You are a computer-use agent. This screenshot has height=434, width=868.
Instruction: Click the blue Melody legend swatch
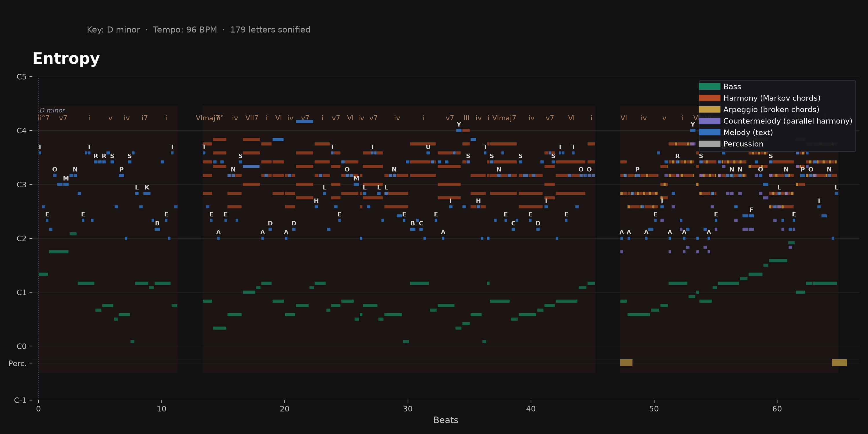(x=709, y=133)
